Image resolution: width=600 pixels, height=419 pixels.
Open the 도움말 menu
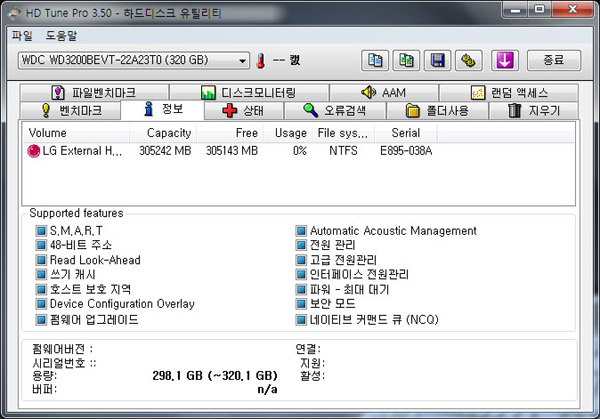pos(61,36)
